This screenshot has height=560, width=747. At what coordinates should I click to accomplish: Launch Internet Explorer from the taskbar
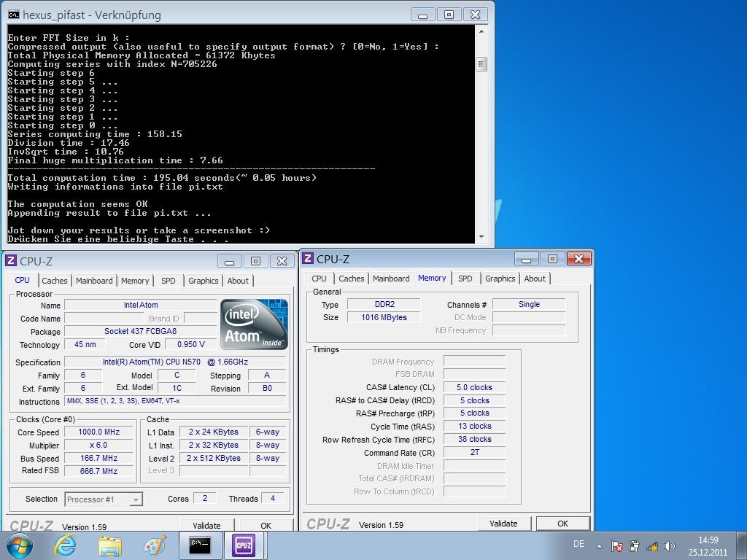point(65,545)
